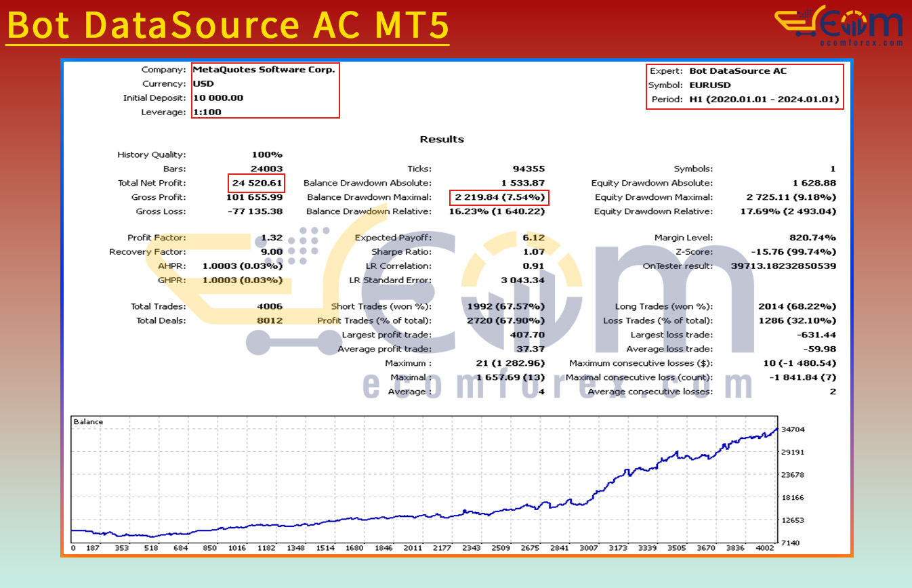Select the Gross Loss value '-77 135.38'
The height and width of the screenshot is (588, 912).
[254, 211]
